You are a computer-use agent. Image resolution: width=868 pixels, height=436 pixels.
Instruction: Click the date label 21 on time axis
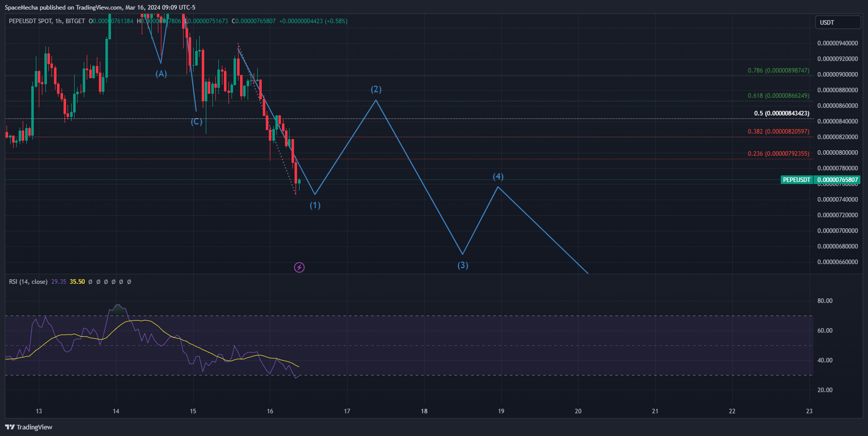(655, 411)
